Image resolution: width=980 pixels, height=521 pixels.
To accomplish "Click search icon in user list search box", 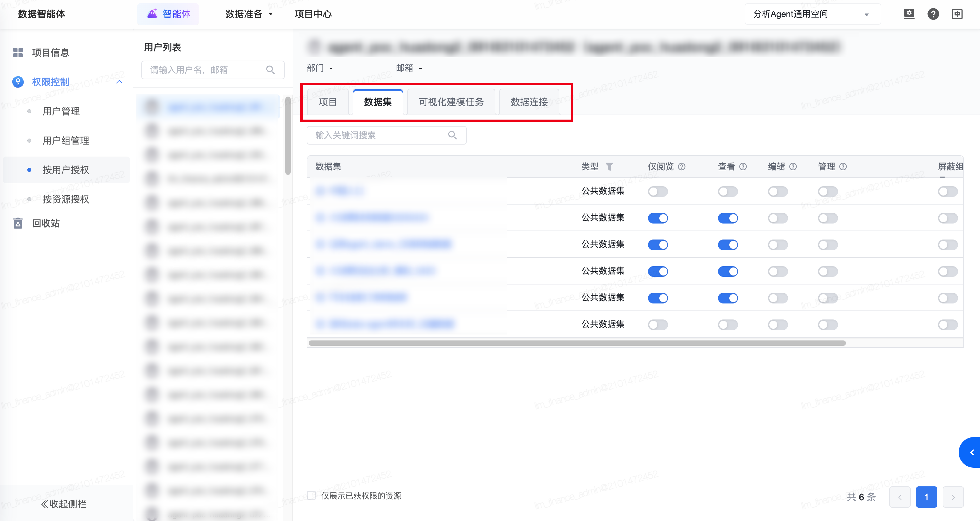I will coord(270,70).
